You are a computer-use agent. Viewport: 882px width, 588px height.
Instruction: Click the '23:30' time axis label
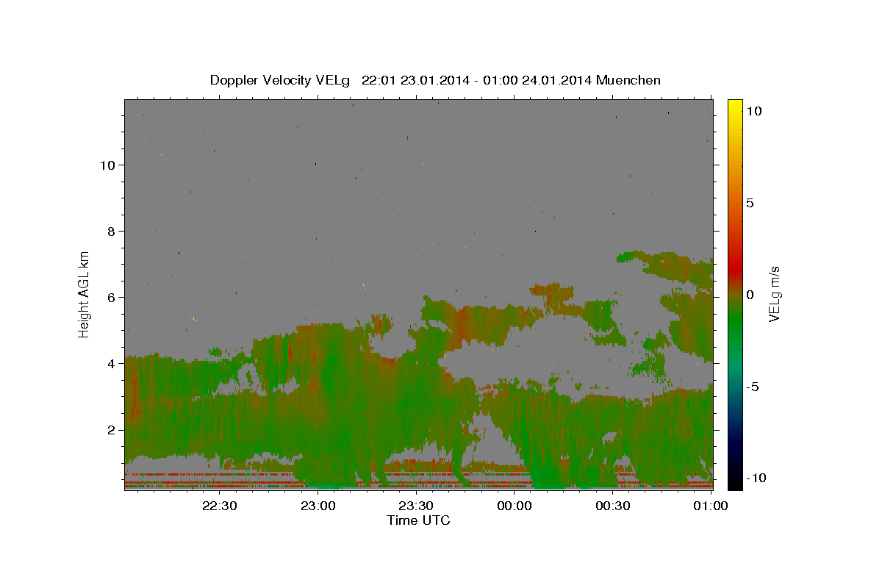(416, 506)
